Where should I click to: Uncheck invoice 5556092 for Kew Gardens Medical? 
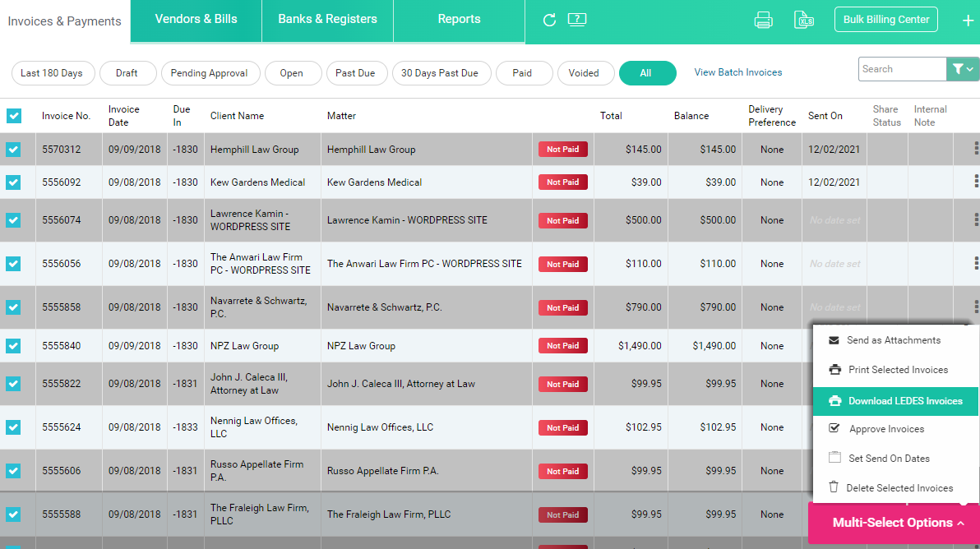13,182
